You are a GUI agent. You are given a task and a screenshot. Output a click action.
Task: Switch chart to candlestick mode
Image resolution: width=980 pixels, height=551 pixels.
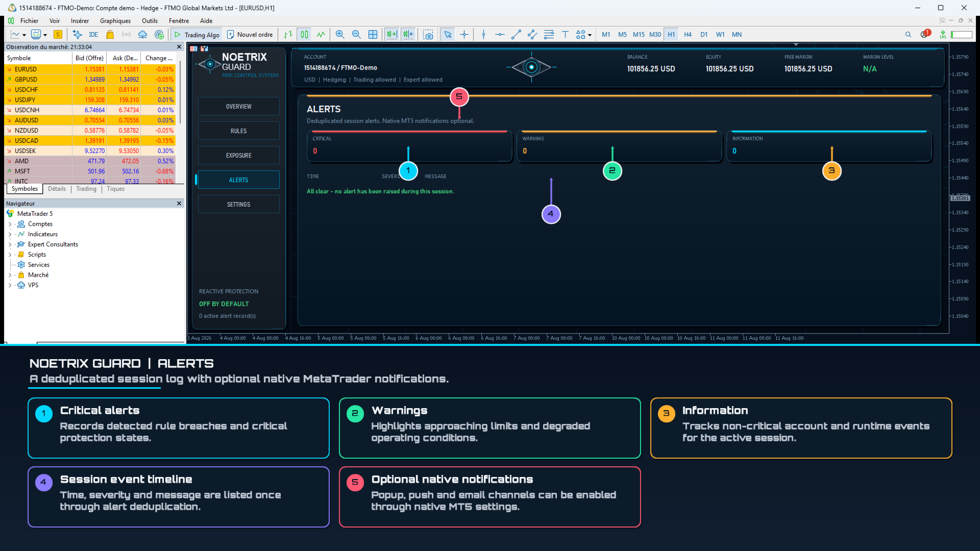(304, 35)
